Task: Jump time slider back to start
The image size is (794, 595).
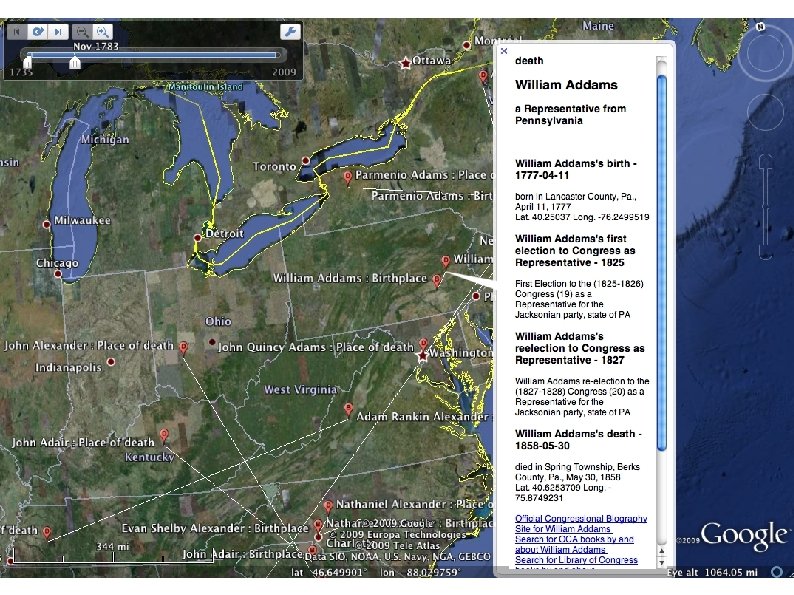Action: point(17,32)
